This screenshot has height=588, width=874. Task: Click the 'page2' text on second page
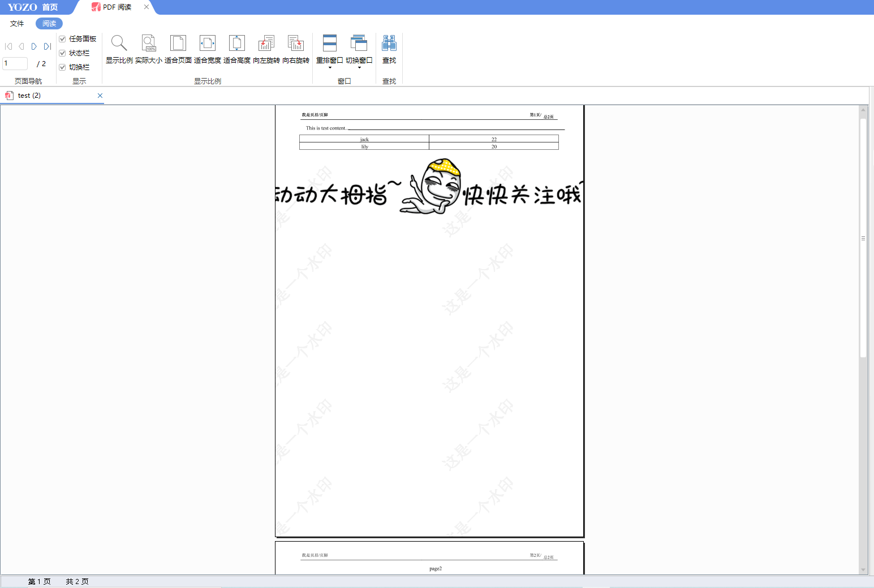coord(436,569)
